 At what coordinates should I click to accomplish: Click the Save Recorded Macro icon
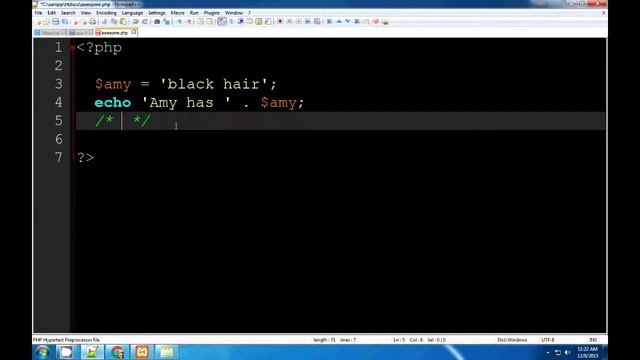pyautogui.click(x=317, y=21)
